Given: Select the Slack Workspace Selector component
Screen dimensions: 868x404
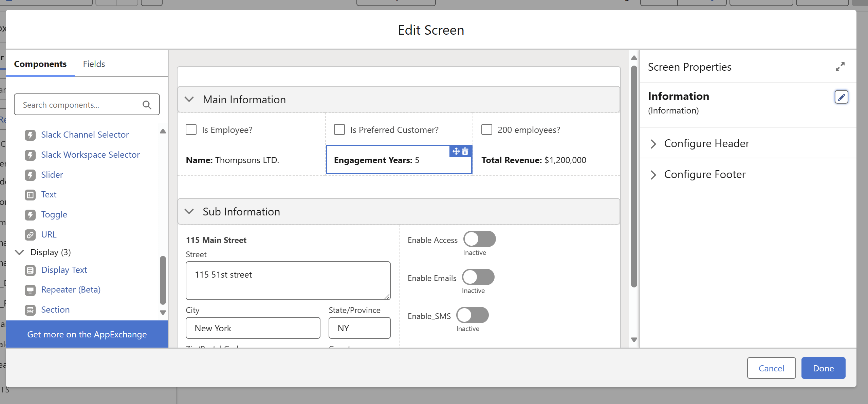Looking at the screenshot, I should pyautogui.click(x=90, y=155).
